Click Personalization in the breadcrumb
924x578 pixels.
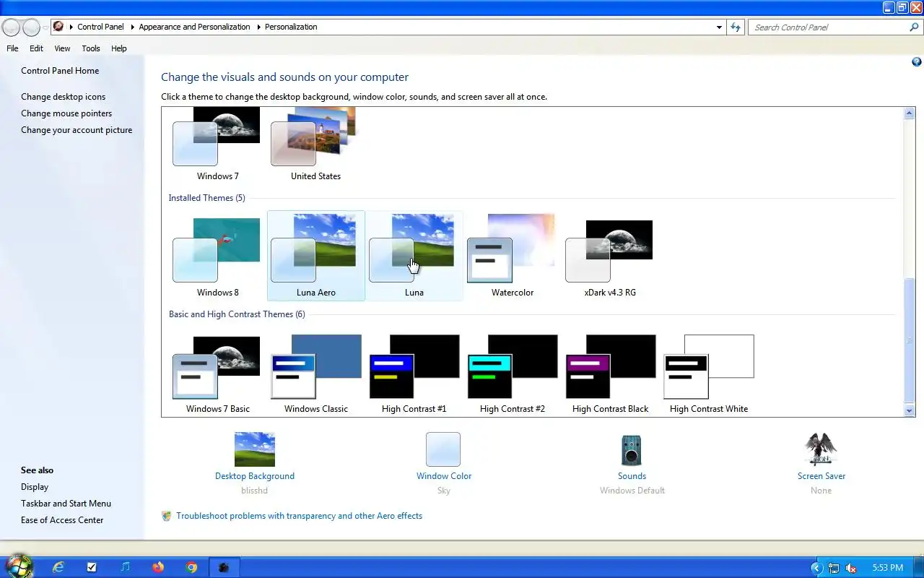pyautogui.click(x=291, y=27)
